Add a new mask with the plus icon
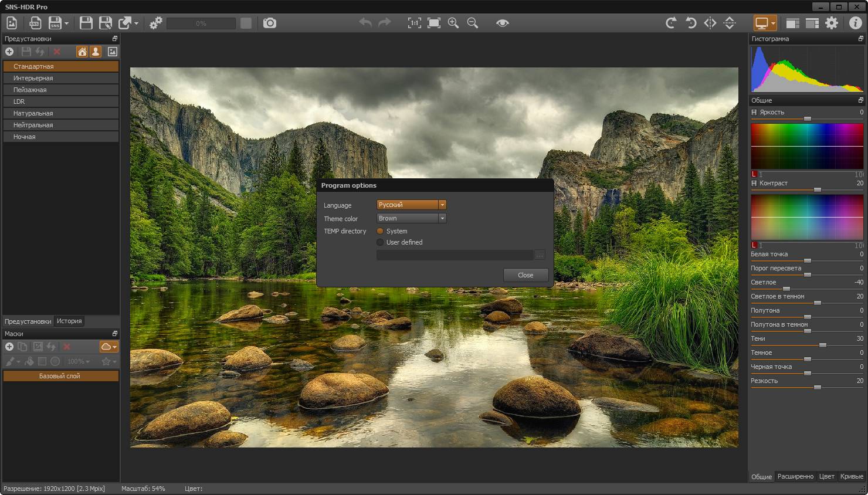 coord(9,347)
